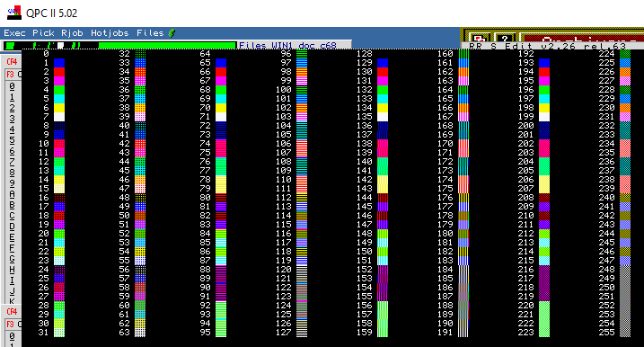Select the yellow swatch numbered 198
This screenshot has height=347, width=644.
544,108
